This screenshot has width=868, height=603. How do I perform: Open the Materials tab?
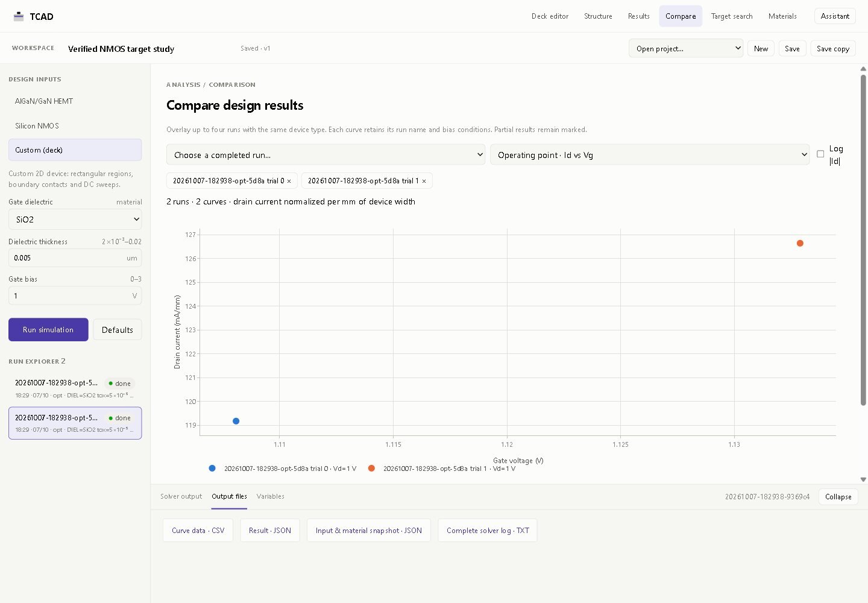click(782, 16)
